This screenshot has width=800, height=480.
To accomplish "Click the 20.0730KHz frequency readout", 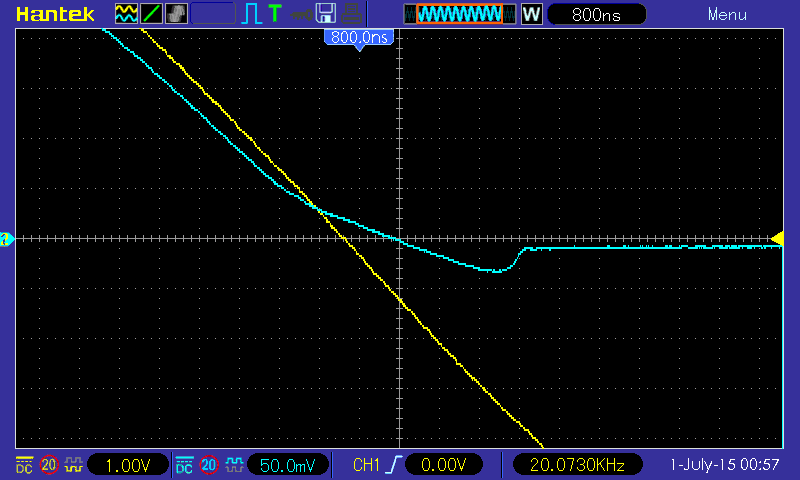I will click(x=577, y=465).
